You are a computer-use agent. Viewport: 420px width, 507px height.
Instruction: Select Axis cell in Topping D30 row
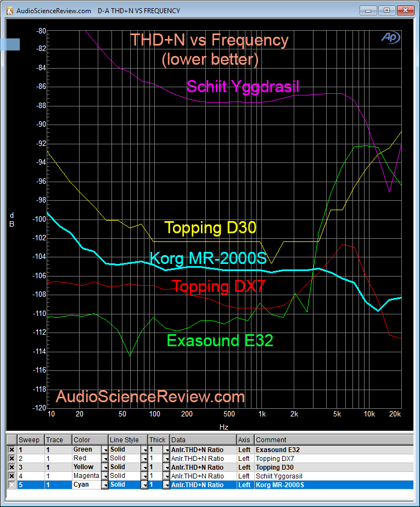[x=245, y=467]
